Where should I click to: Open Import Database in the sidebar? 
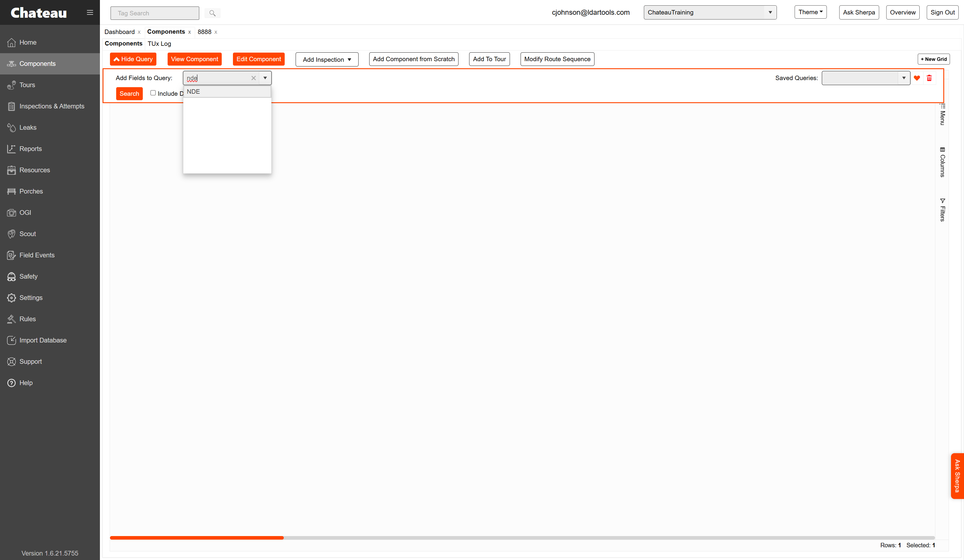pyautogui.click(x=50, y=340)
